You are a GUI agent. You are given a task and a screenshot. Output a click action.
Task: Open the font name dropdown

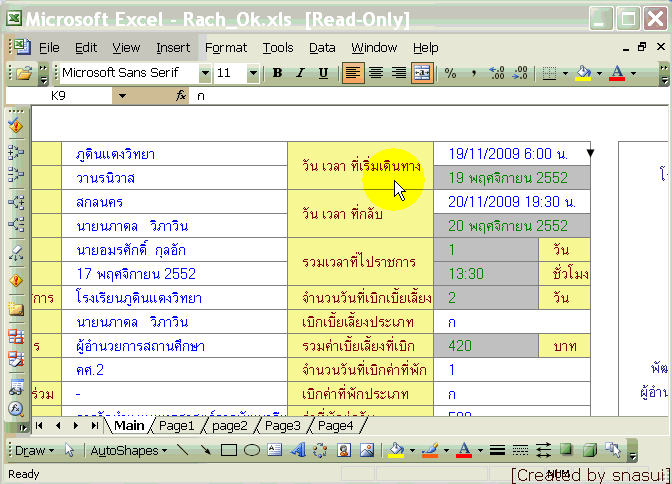coord(204,73)
